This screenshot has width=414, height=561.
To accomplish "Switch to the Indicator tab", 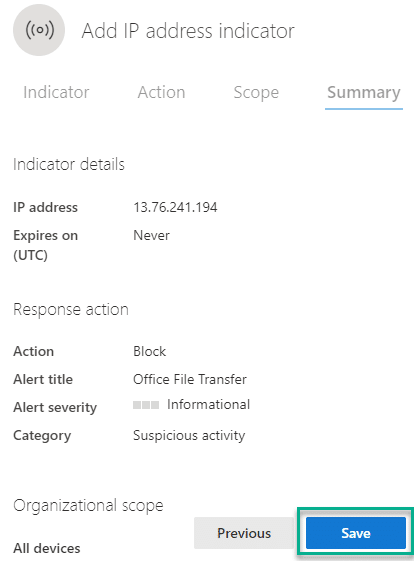I will pyautogui.click(x=56, y=92).
